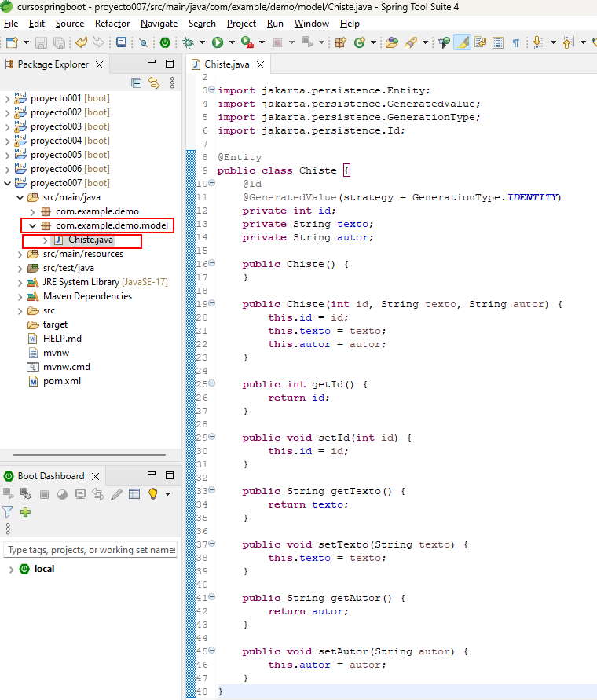
Task: Select Chiste.java in Package Explorer
Action: click(90, 240)
